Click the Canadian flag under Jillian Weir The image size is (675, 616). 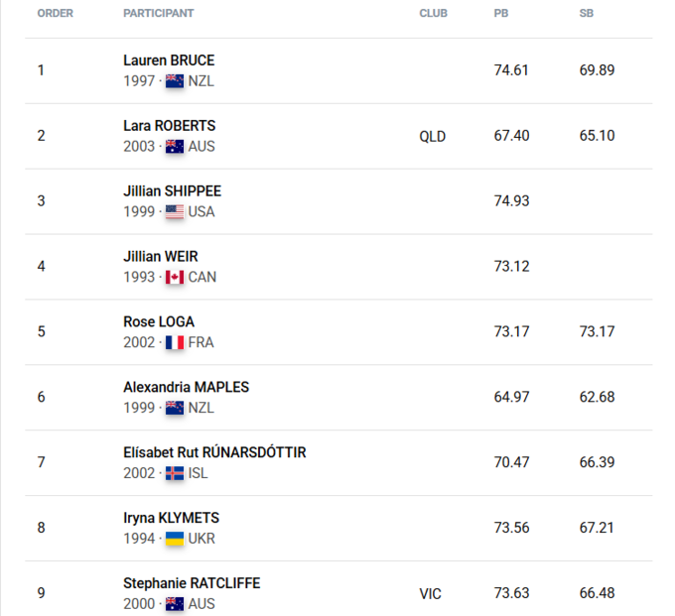click(175, 278)
